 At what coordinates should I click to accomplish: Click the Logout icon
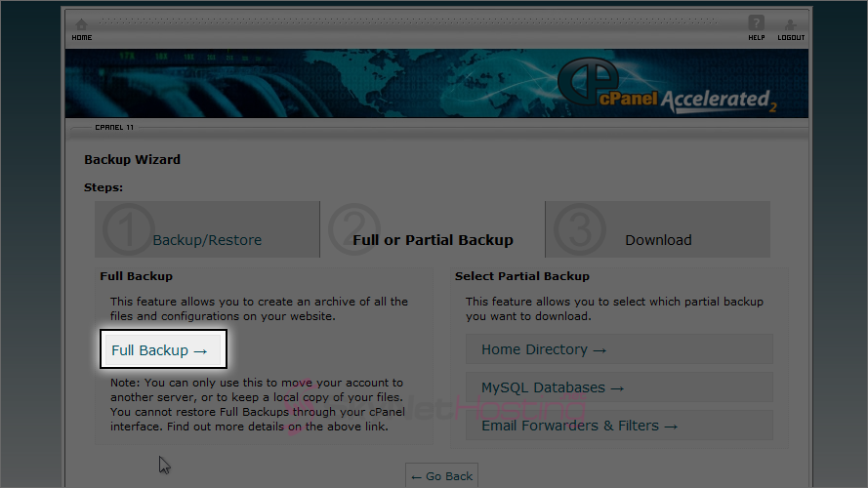(x=791, y=24)
